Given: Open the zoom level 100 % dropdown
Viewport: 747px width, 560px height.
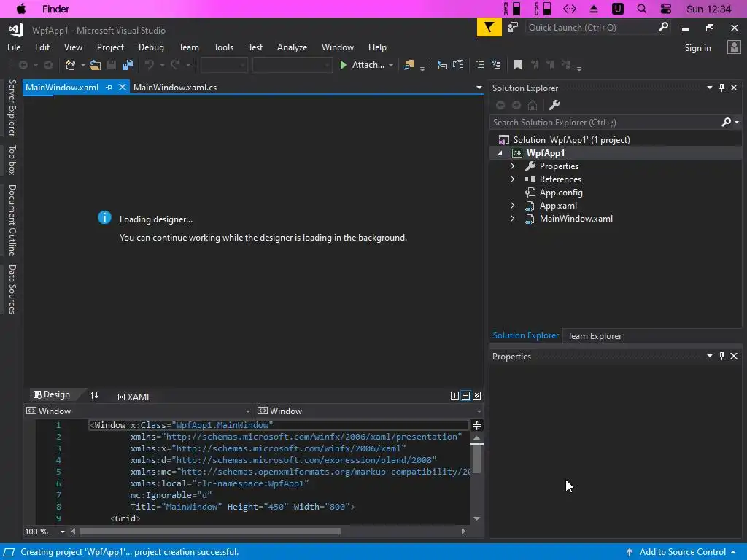Looking at the screenshot, I should pyautogui.click(x=63, y=532).
